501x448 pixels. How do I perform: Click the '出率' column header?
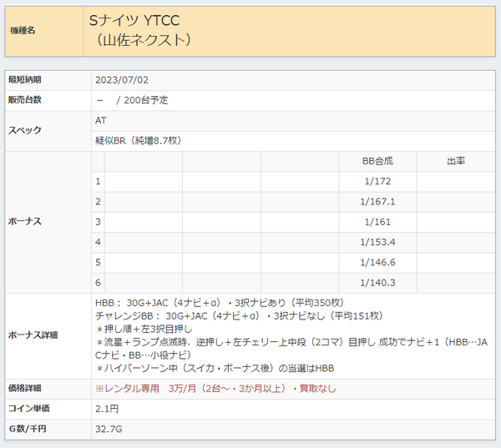tap(456, 161)
